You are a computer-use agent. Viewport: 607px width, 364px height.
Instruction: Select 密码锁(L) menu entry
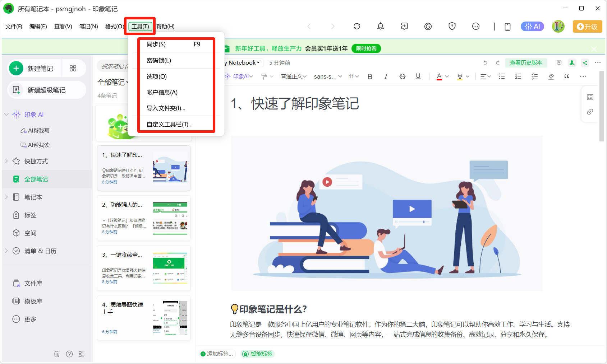point(176,60)
